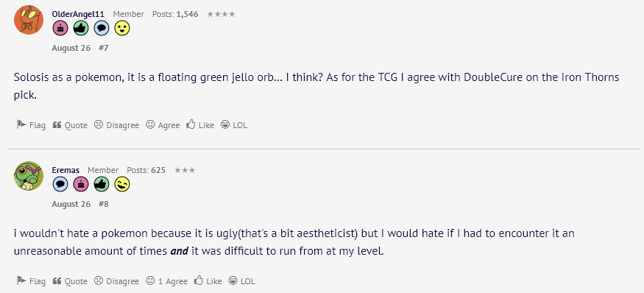644x293 pixels.
Task: Like OlderAngel11's post #7
Action: point(200,125)
